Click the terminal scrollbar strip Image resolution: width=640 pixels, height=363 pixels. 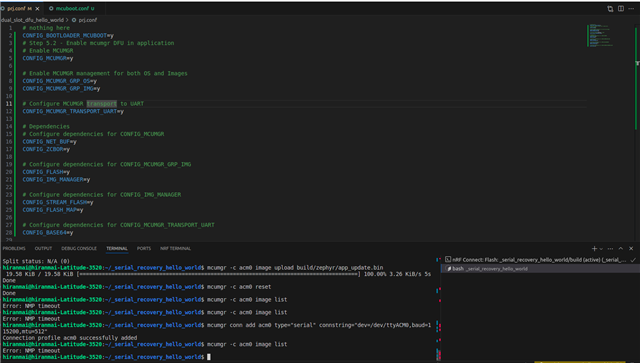coord(438,308)
